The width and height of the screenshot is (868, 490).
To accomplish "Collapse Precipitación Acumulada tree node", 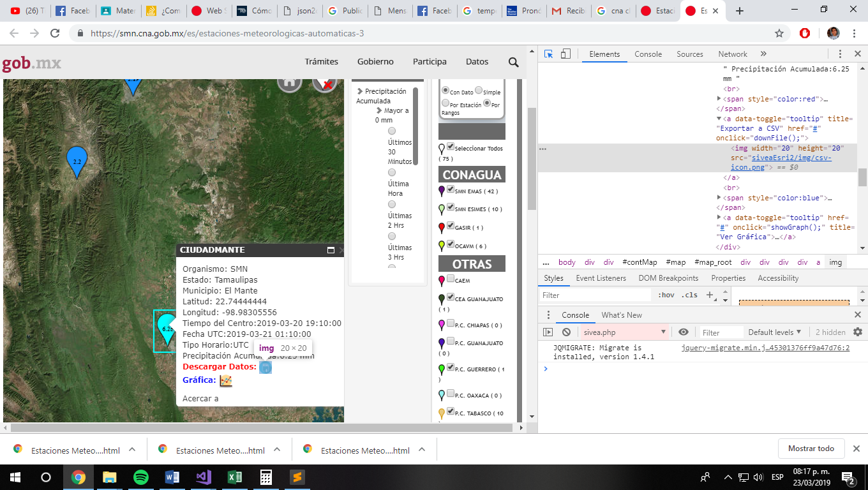I will pos(360,92).
